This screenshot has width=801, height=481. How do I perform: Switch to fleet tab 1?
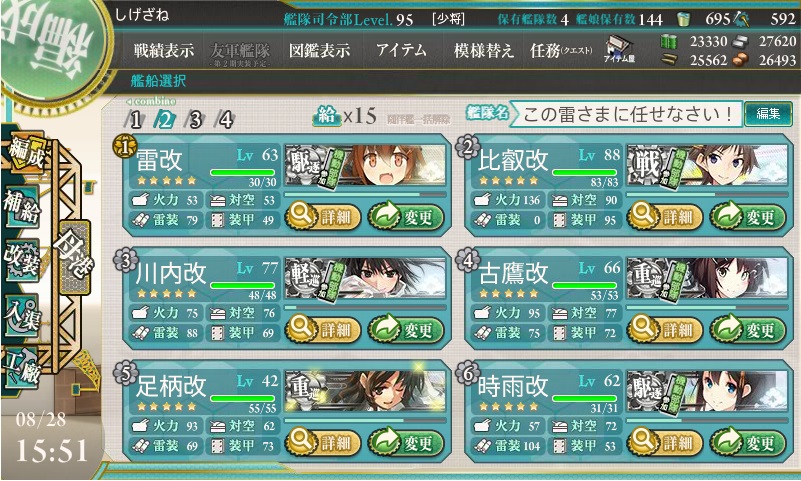point(135,120)
